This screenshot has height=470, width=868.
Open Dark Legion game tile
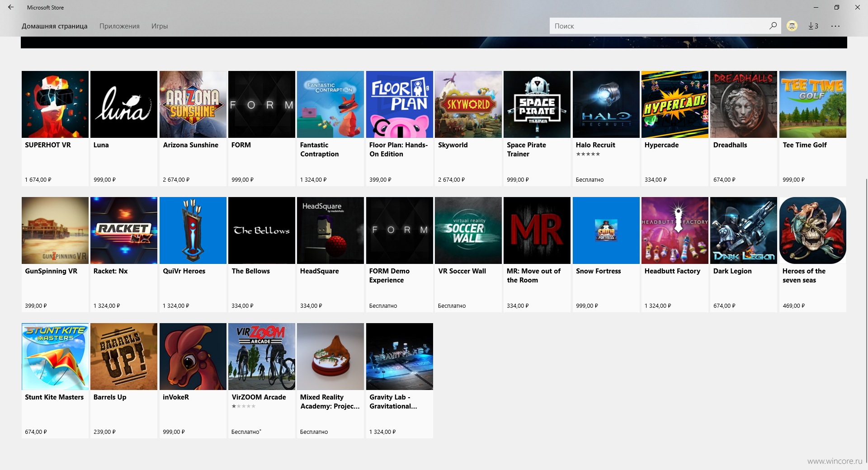pyautogui.click(x=744, y=254)
